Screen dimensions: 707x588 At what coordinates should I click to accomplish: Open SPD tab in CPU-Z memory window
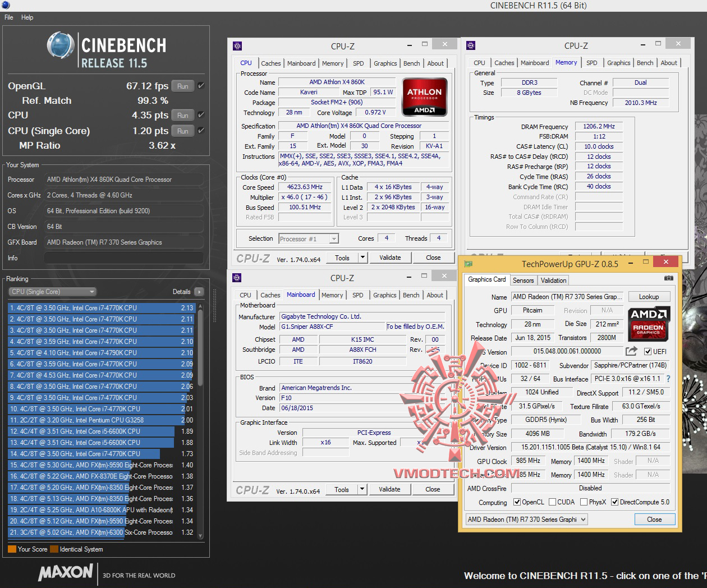pyautogui.click(x=592, y=63)
